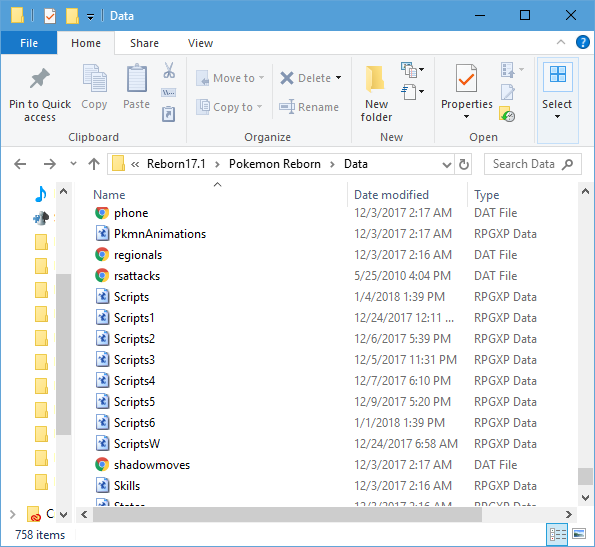Image resolution: width=595 pixels, height=547 pixels.
Task: Switch to the Share ribbon tab
Action: tap(144, 43)
